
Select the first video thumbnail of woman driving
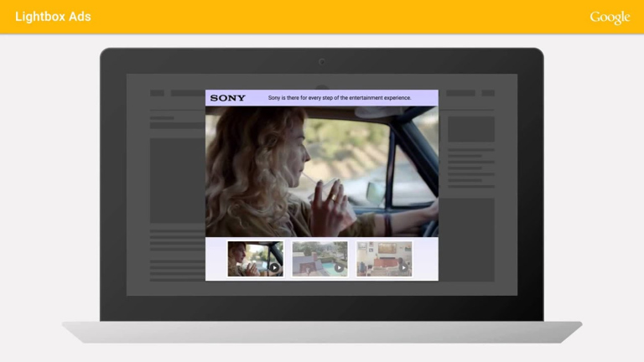pyautogui.click(x=256, y=258)
